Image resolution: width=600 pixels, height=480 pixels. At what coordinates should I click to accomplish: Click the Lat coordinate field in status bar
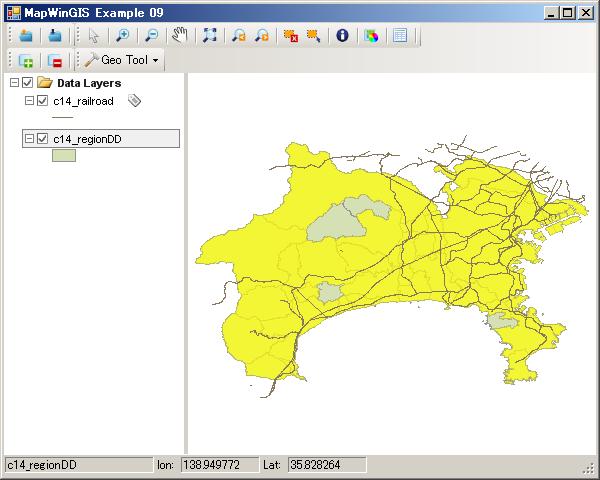(x=326, y=465)
